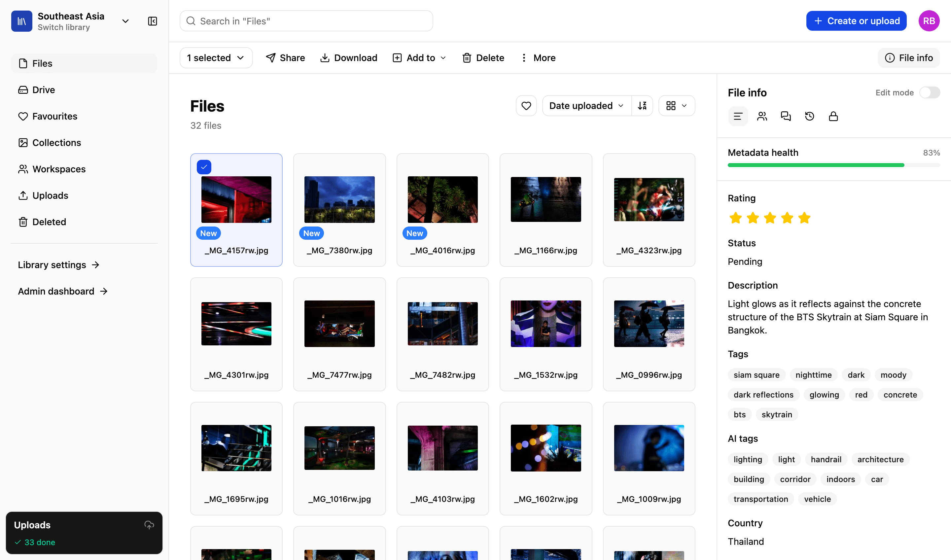Open the metadata details tab icon
Viewport: 951px width, 560px height.
coord(738,116)
